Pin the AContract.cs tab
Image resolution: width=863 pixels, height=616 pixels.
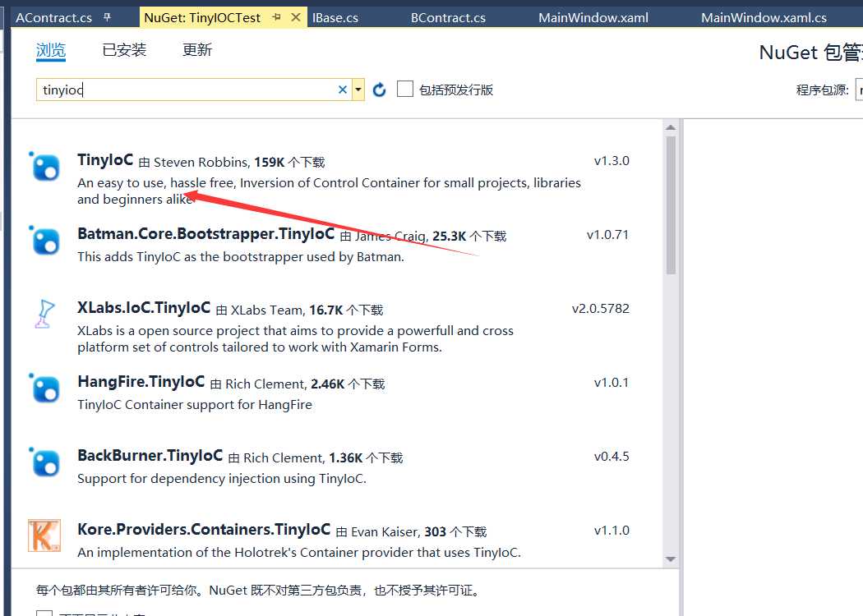point(108,17)
